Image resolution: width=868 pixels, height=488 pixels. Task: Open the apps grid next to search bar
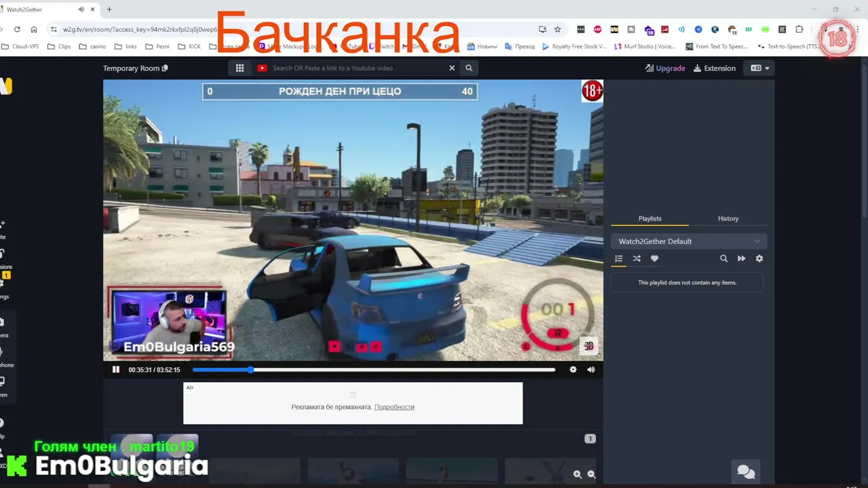[239, 68]
